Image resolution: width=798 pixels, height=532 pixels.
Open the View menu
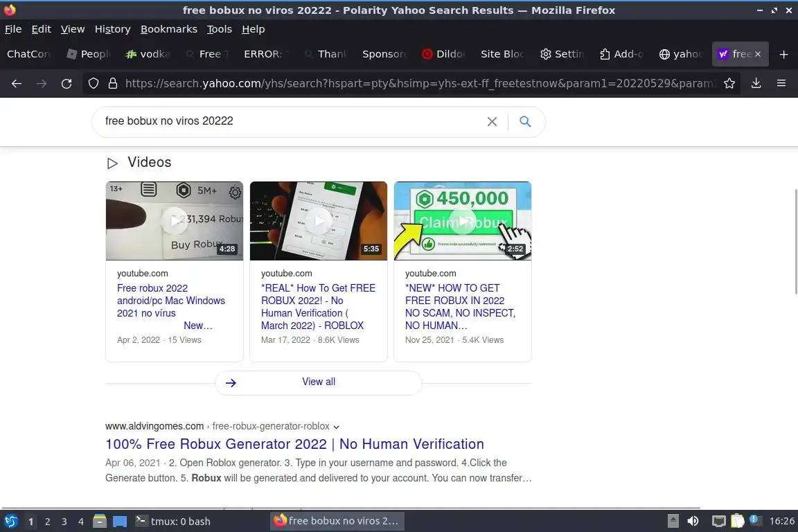coord(73,29)
